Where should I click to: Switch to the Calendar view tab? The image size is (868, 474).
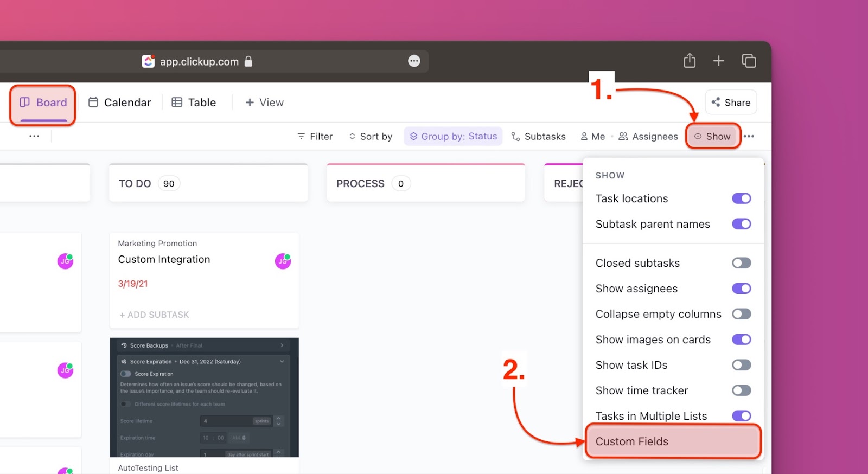[120, 103]
